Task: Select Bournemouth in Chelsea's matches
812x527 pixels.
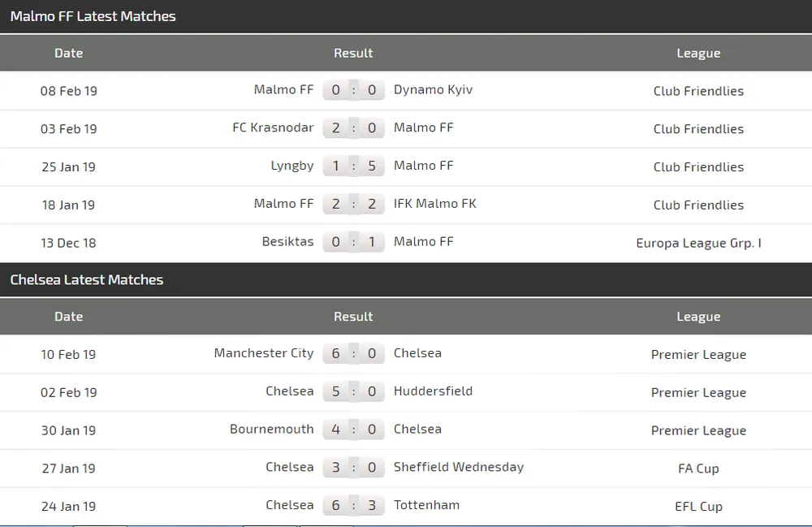Action: (271, 430)
